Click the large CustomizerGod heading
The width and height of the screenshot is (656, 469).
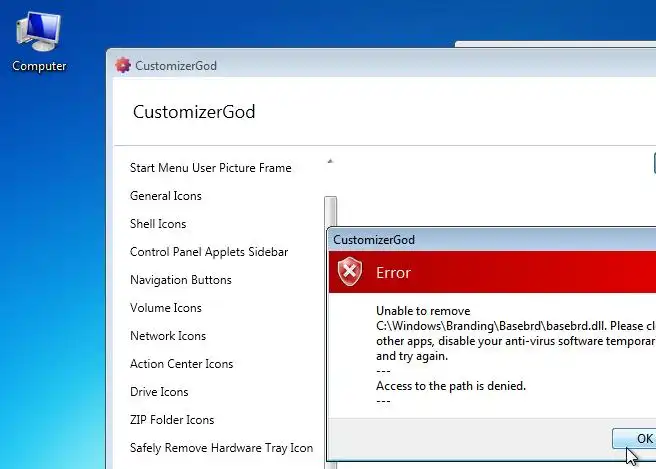point(194,112)
